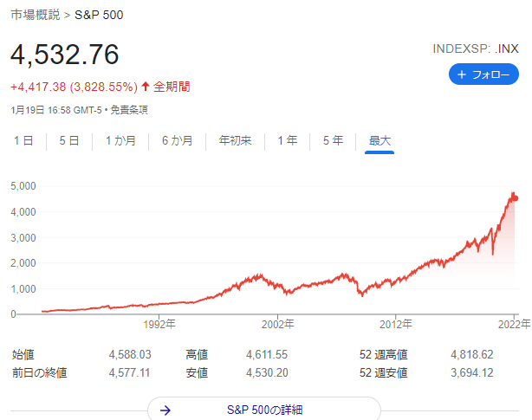
Task: Click the 52 週高値 label
Action: 383,354
